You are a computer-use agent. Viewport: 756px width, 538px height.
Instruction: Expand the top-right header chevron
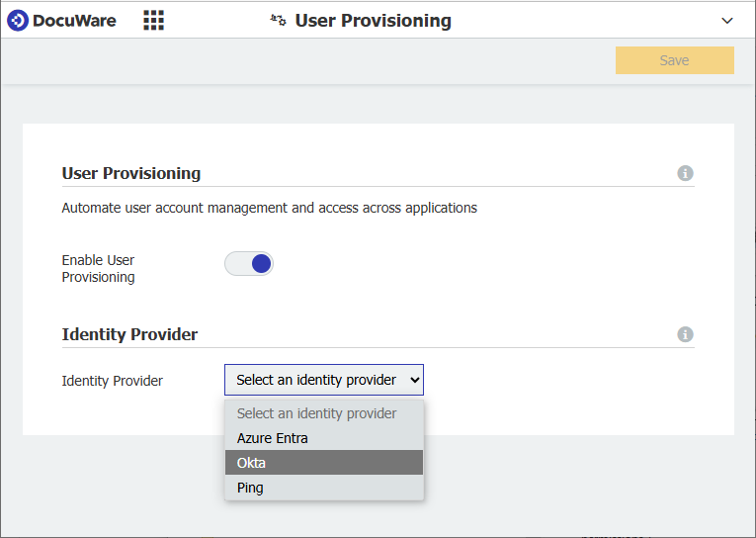pos(727,21)
